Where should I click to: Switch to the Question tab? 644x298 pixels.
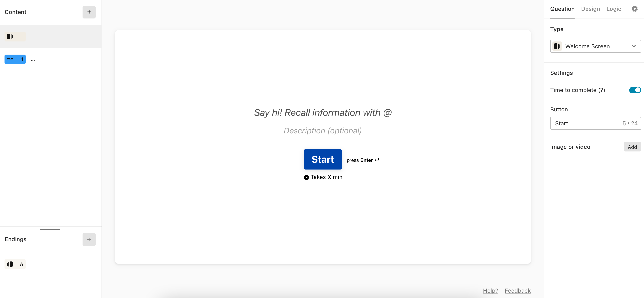click(x=562, y=9)
